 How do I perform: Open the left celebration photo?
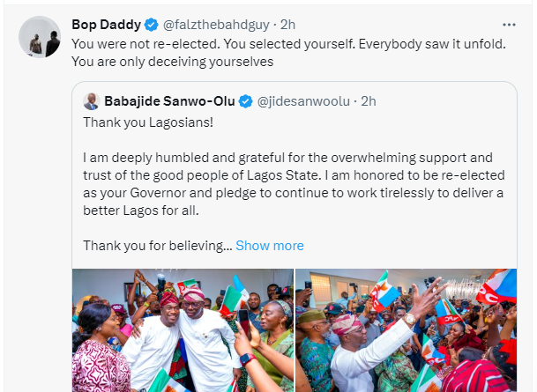(183, 330)
